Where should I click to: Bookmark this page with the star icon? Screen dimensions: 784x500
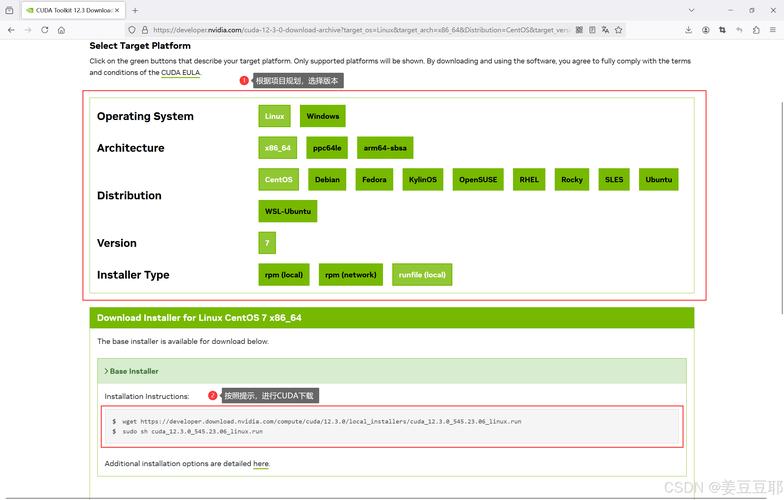[619, 30]
